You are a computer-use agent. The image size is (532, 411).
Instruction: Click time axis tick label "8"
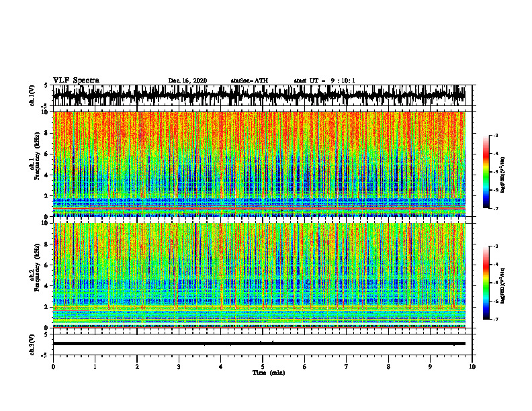coord(388,367)
